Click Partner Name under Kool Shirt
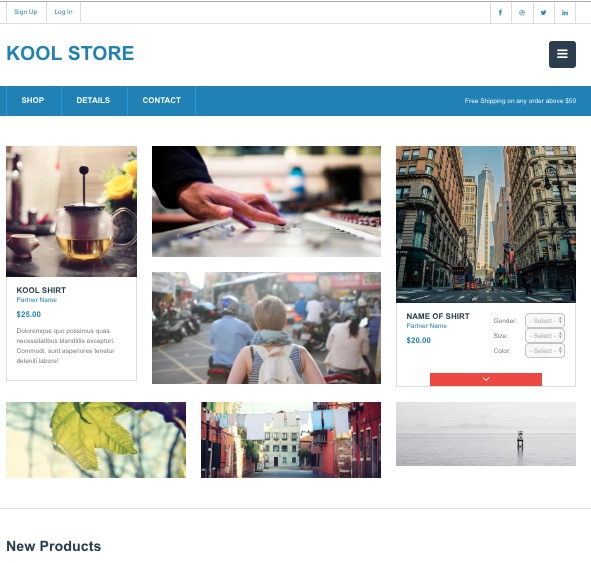591x563 pixels. (x=37, y=300)
